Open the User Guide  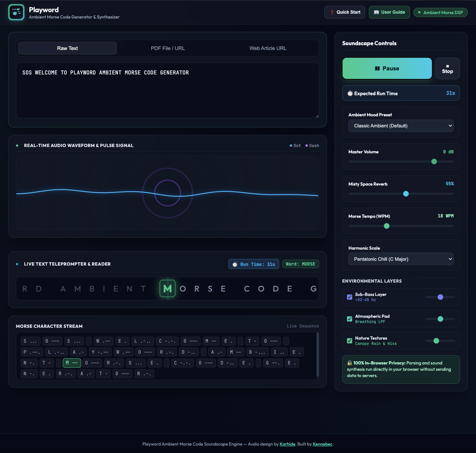389,12
